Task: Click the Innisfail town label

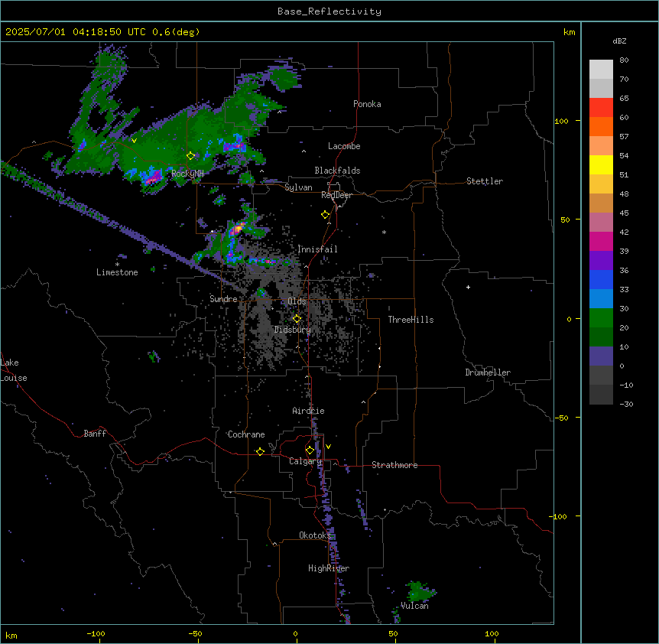Action: [317, 249]
